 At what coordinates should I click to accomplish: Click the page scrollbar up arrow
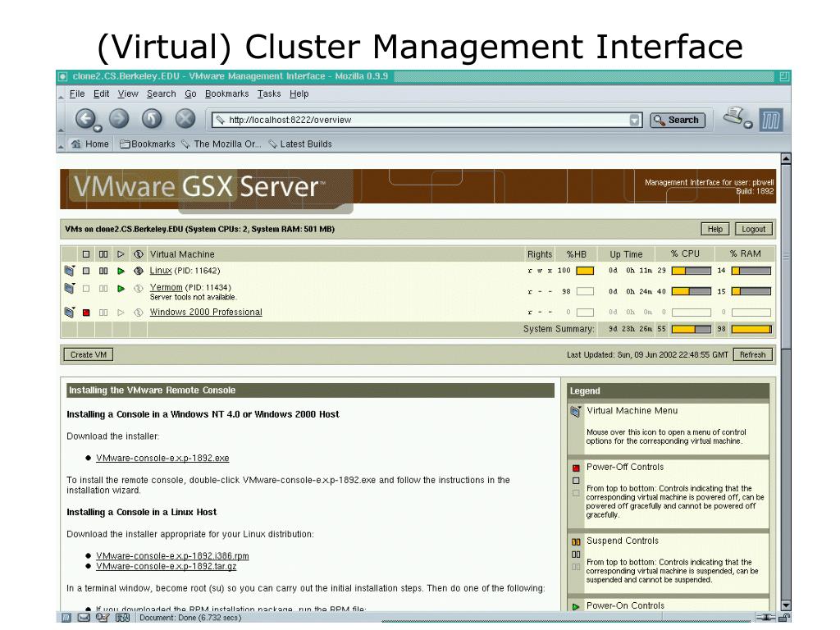pyautogui.click(x=785, y=158)
